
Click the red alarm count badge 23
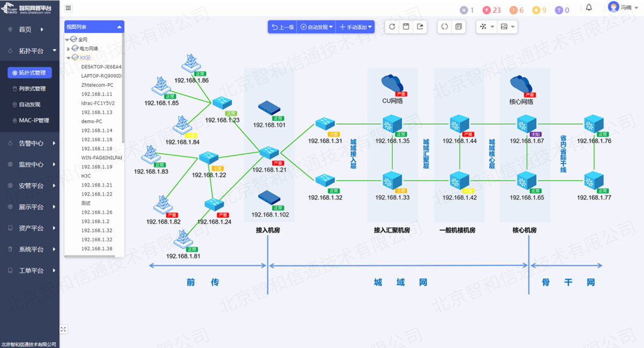[492, 10]
